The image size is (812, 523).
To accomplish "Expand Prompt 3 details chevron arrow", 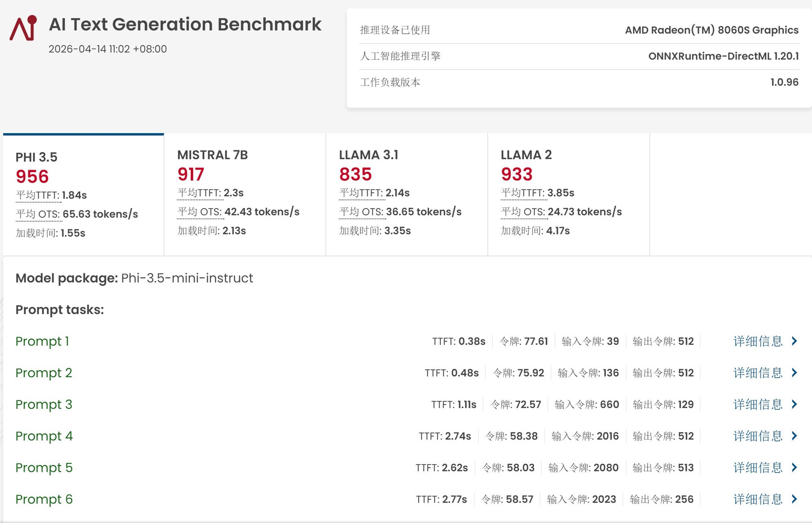I will point(795,404).
